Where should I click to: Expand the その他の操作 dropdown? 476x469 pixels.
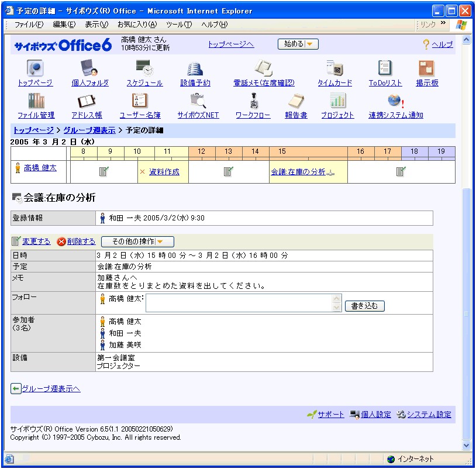tap(137, 242)
